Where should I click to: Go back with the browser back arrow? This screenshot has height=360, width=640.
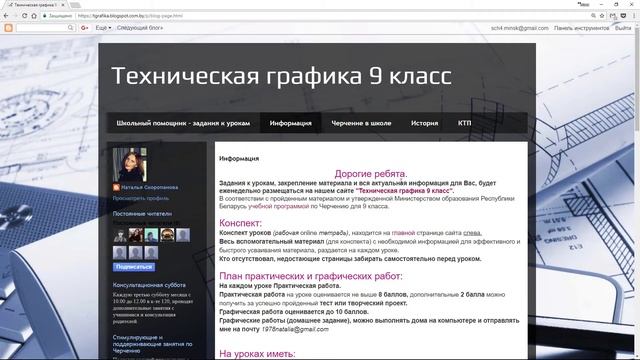tap(6, 16)
